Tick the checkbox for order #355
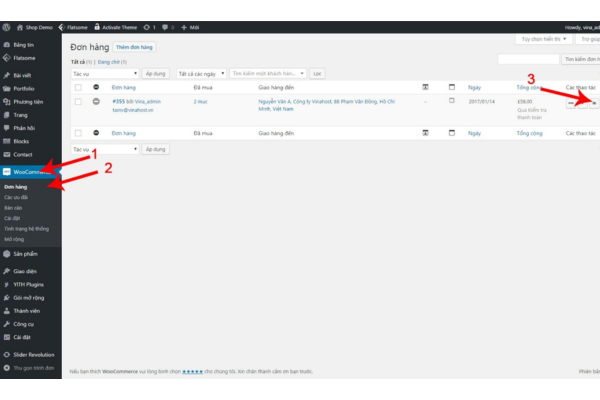Image resolution: width=600 pixels, height=400 pixels. 78,102
